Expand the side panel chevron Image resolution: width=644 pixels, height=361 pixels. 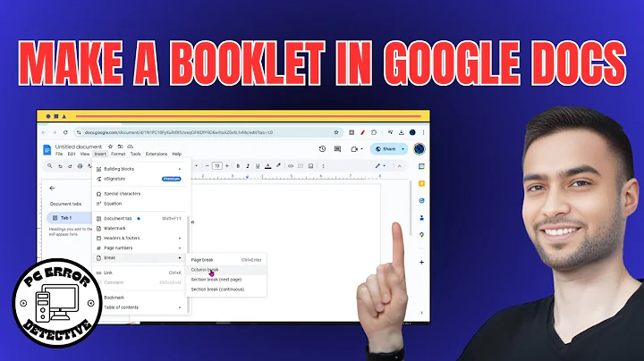[421, 313]
